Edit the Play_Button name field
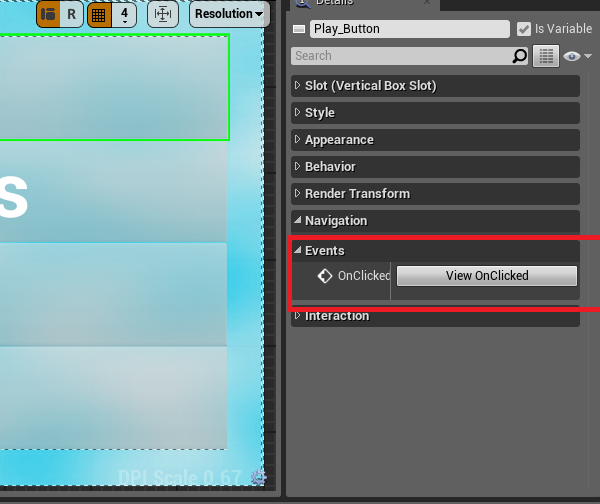Screen dimensions: 600x504 tap(409, 29)
